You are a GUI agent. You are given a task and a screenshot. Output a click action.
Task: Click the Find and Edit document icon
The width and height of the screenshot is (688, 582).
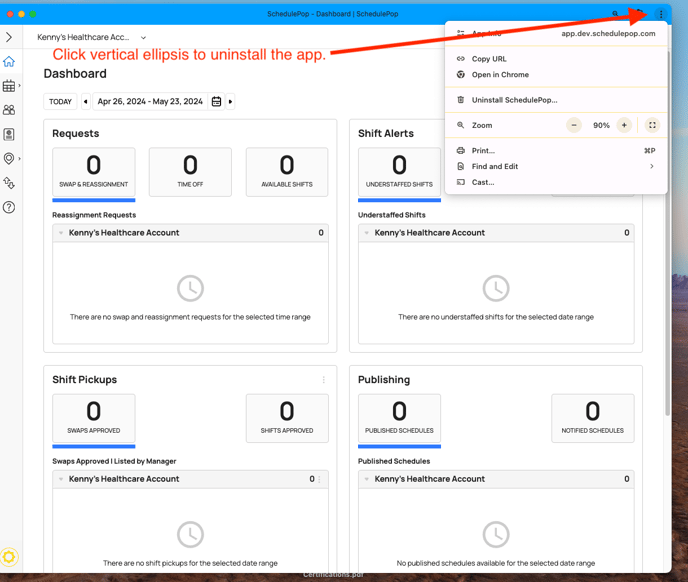[461, 166]
